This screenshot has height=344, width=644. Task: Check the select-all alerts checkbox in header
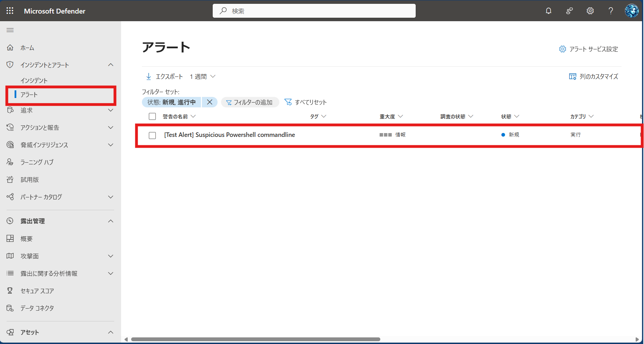[x=152, y=116]
